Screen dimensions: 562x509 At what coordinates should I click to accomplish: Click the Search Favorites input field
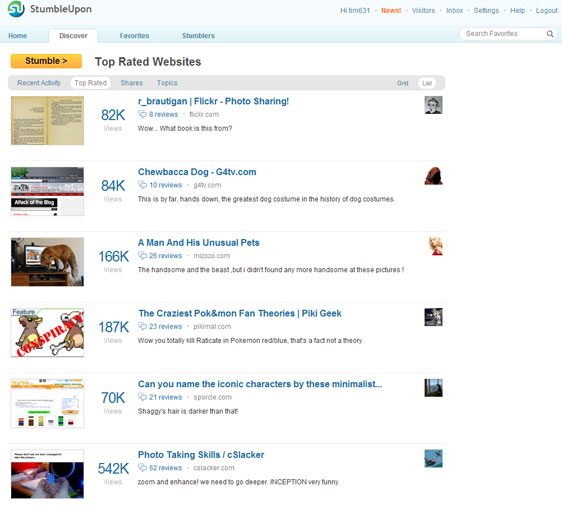pyautogui.click(x=504, y=34)
